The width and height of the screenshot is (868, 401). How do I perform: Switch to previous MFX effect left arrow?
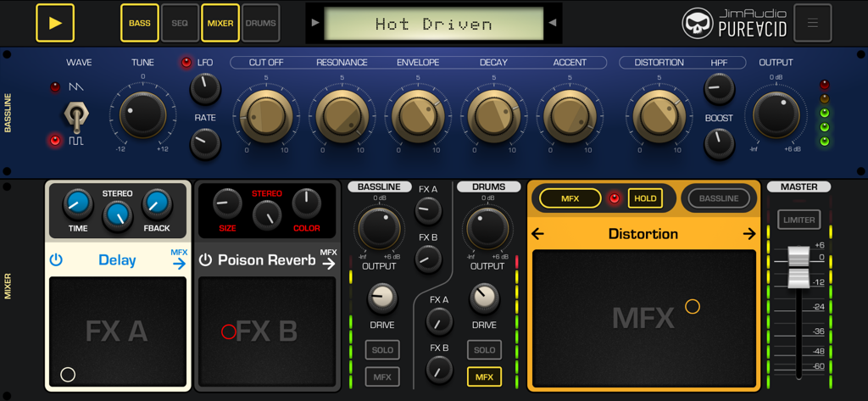click(537, 234)
